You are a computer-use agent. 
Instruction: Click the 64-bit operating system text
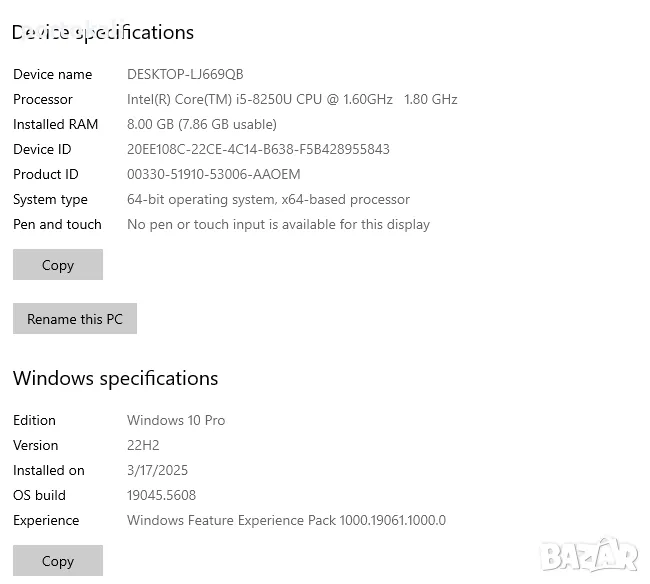pos(268,199)
